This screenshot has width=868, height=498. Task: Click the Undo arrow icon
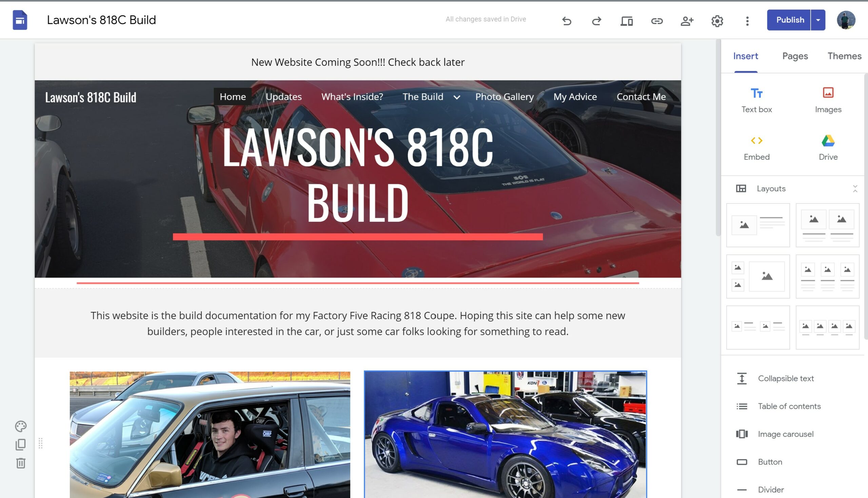tap(566, 20)
